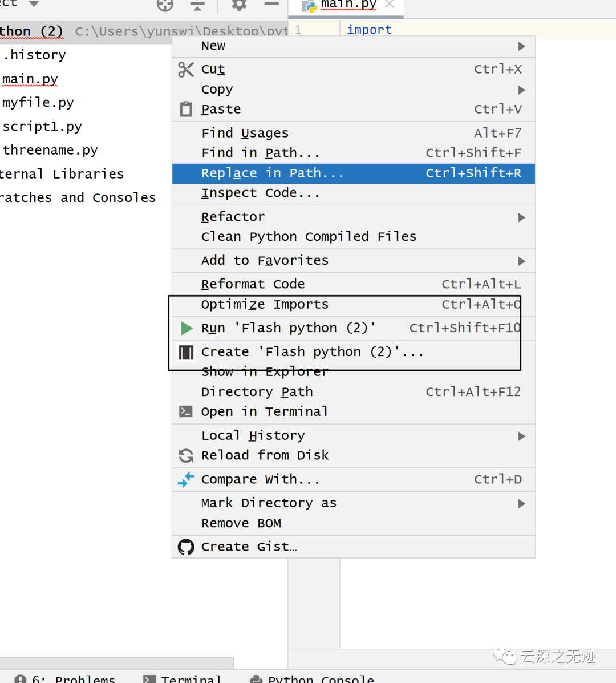Viewport: 616px width, 683px height.
Task: Choose Optimize Imports from context menu
Action: pyautogui.click(x=265, y=305)
